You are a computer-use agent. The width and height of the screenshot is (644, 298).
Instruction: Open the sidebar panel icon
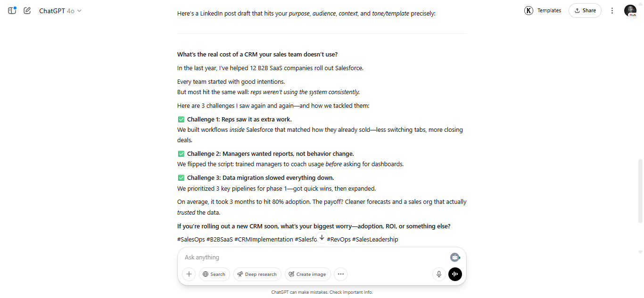point(12,10)
